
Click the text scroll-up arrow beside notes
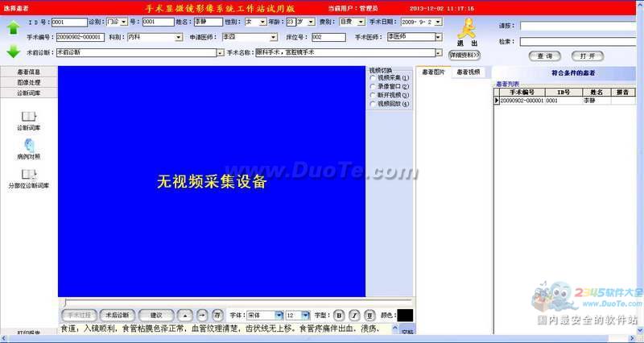(394, 328)
